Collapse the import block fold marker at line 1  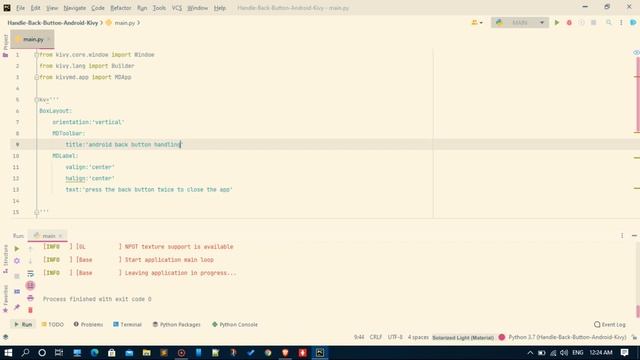(36, 55)
